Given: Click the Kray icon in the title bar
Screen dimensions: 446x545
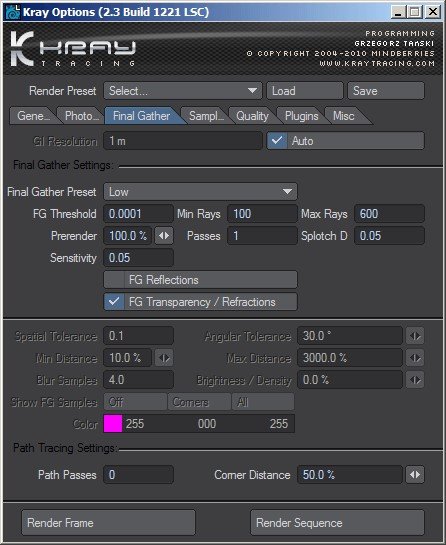Looking at the screenshot, I should click(13, 12).
